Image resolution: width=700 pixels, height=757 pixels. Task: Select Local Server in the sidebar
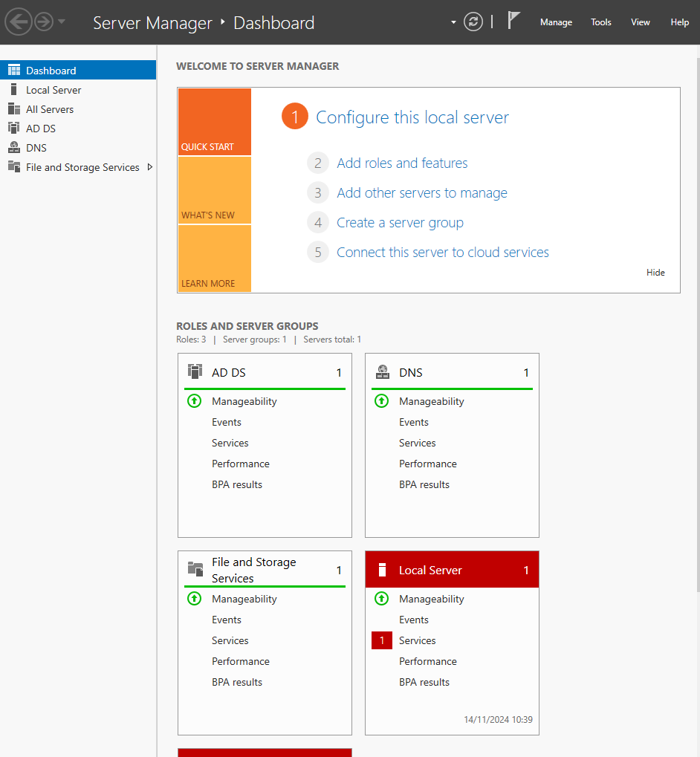[78, 90]
